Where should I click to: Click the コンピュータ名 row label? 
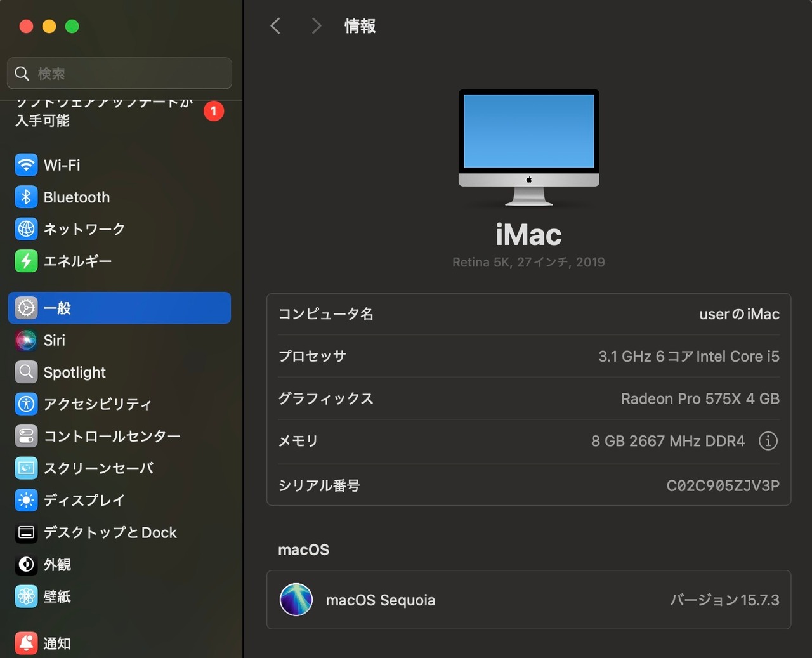(x=326, y=314)
